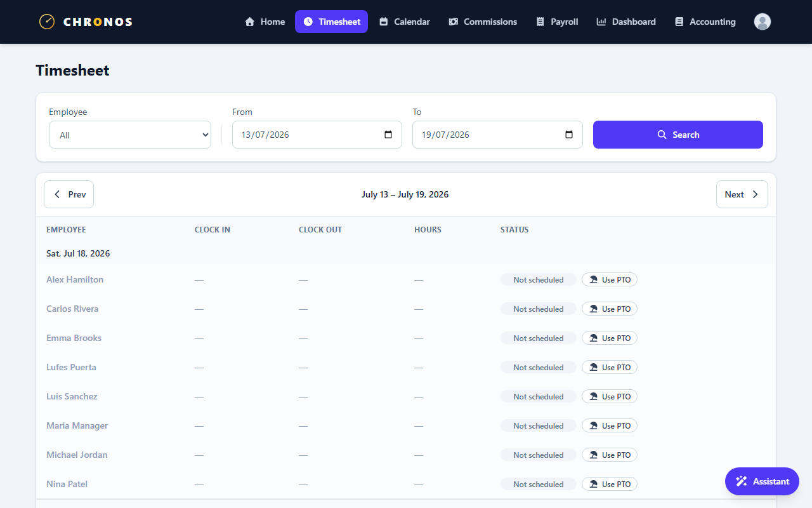This screenshot has height=508, width=812.
Task: Click the Timesheet page heading
Action: click(x=72, y=70)
